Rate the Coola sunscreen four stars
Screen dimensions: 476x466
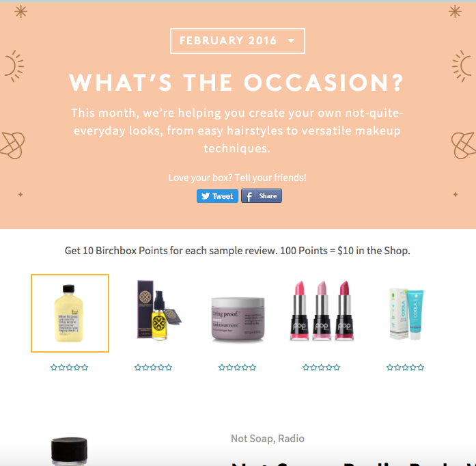(x=413, y=368)
